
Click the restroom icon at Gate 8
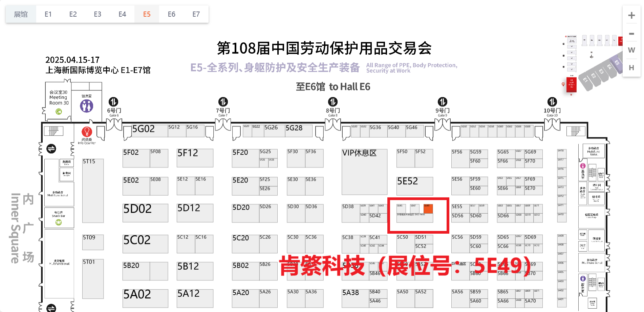pos(332,102)
